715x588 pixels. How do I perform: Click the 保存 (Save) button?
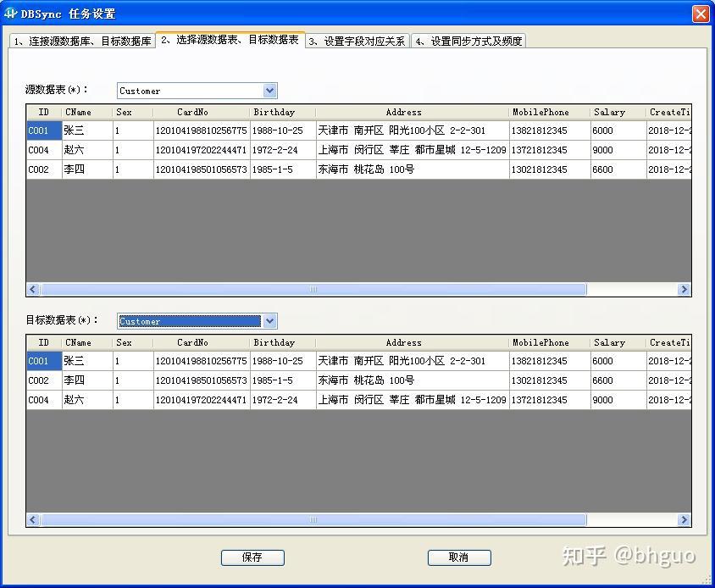tap(252, 557)
